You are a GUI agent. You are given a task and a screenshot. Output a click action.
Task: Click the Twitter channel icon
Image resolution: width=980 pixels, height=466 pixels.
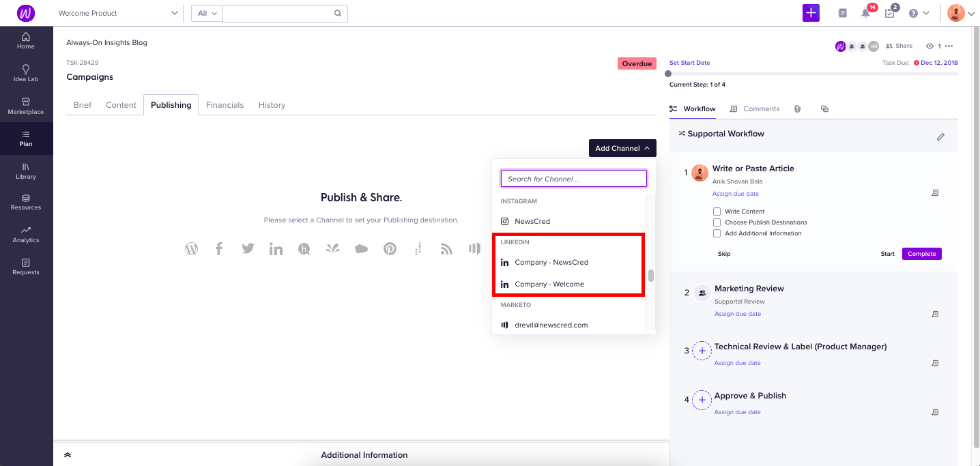(x=248, y=249)
